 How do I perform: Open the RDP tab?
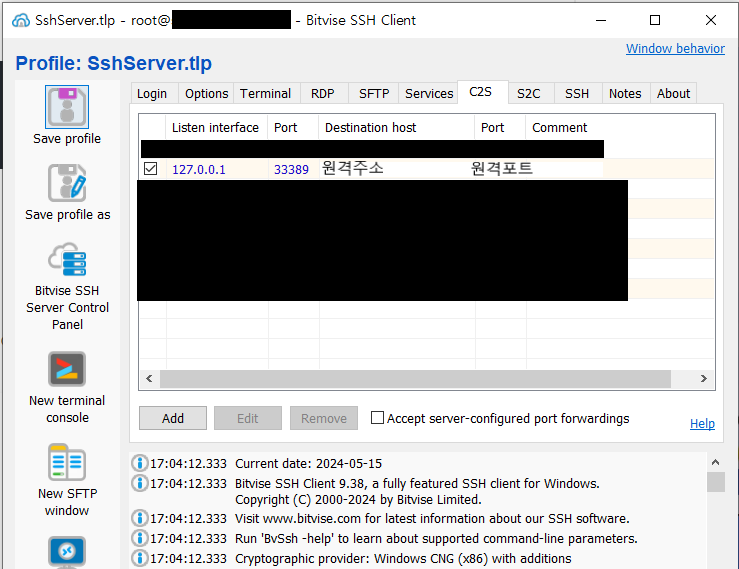[323, 93]
